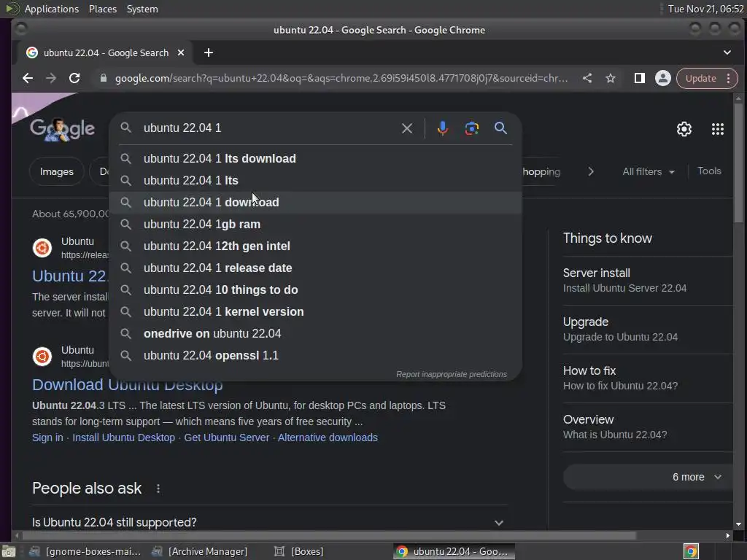Open the tab search dropdown arrow
The width and height of the screenshot is (747, 560).
tap(727, 52)
